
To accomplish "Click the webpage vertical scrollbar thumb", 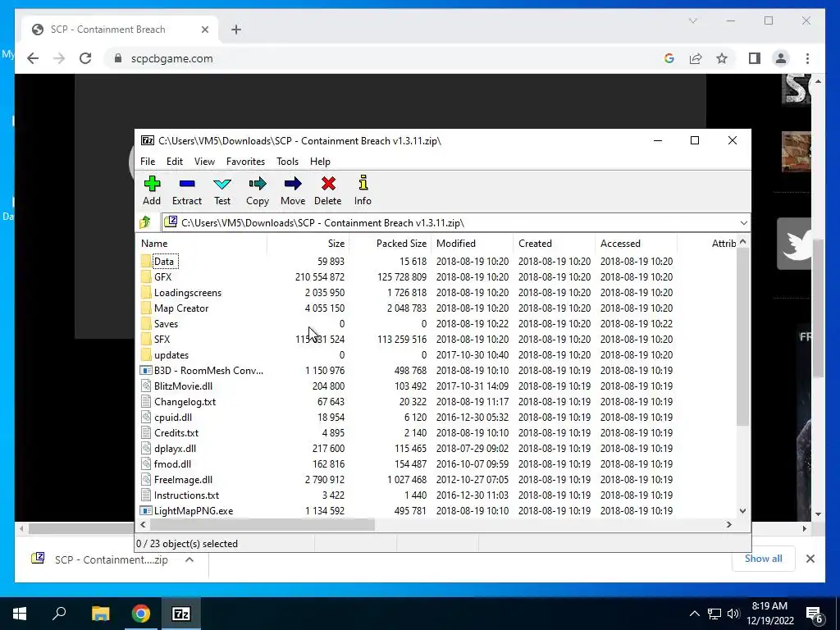I will pos(818,308).
